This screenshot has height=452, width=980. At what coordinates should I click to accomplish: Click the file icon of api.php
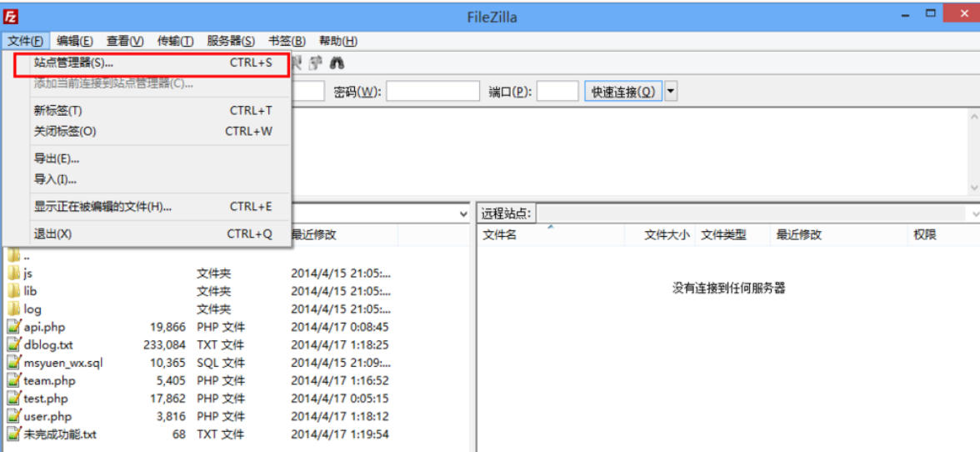pyautogui.click(x=13, y=326)
